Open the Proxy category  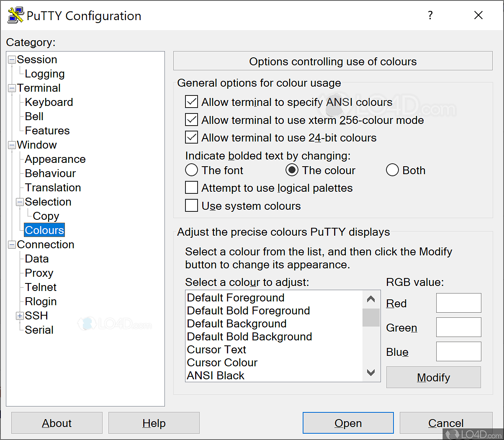click(39, 273)
